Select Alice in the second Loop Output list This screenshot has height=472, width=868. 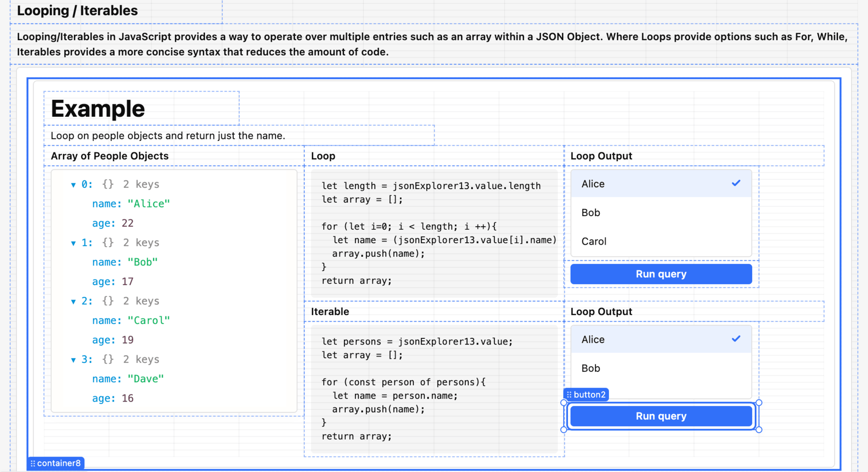[661, 339]
